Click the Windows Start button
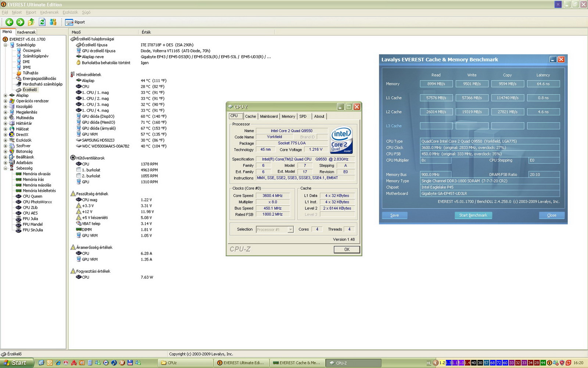Image resolution: width=588 pixels, height=368 pixels. [17, 363]
